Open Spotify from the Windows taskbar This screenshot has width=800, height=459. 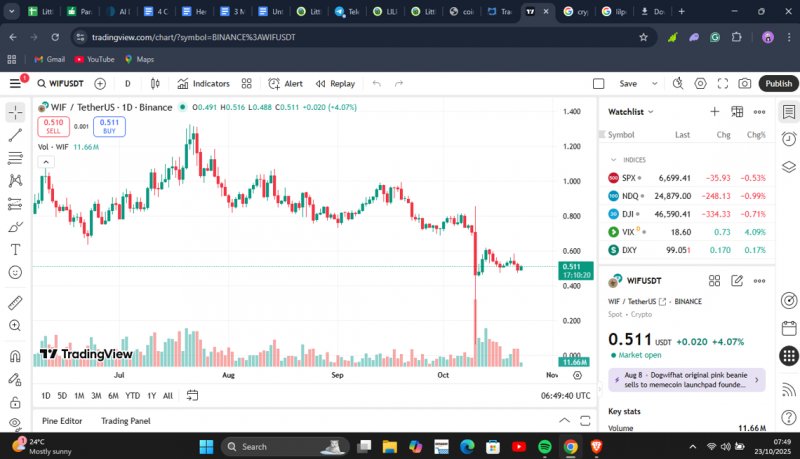[x=544, y=447]
